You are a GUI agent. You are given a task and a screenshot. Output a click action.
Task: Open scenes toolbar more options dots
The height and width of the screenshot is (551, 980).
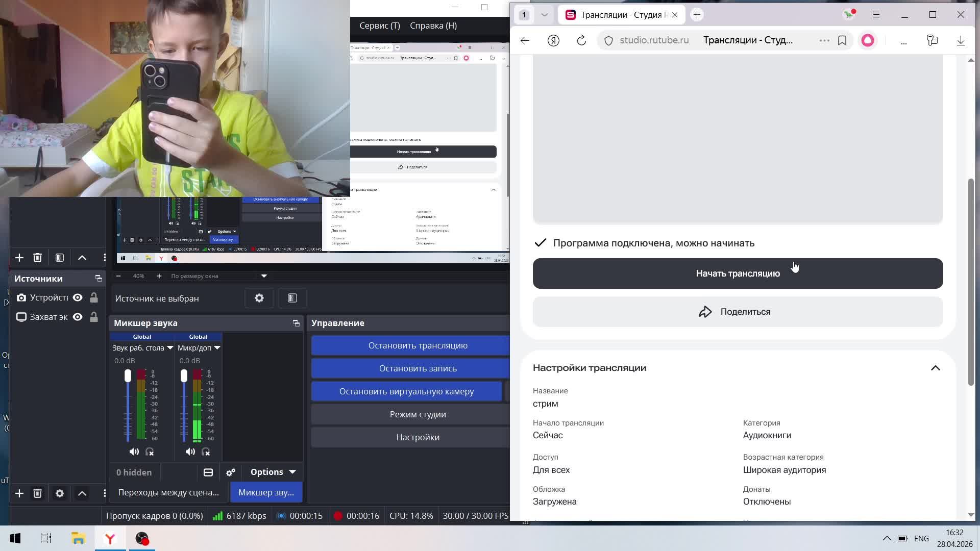click(104, 258)
